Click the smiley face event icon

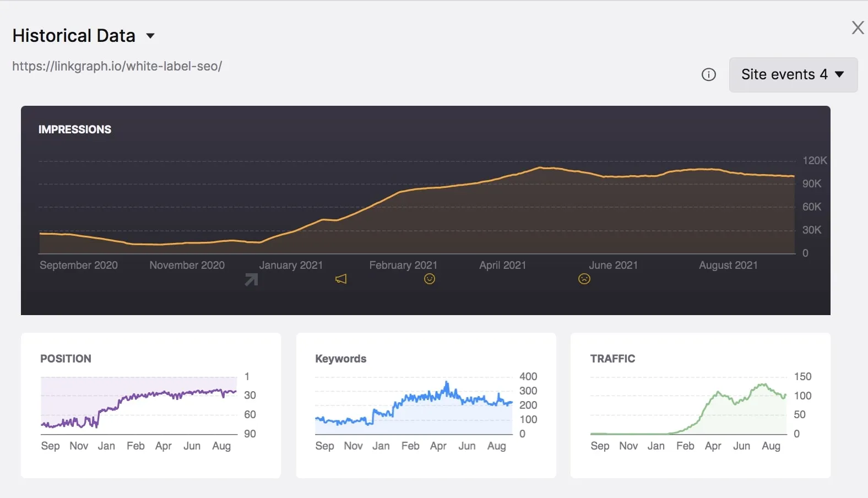[x=430, y=279]
